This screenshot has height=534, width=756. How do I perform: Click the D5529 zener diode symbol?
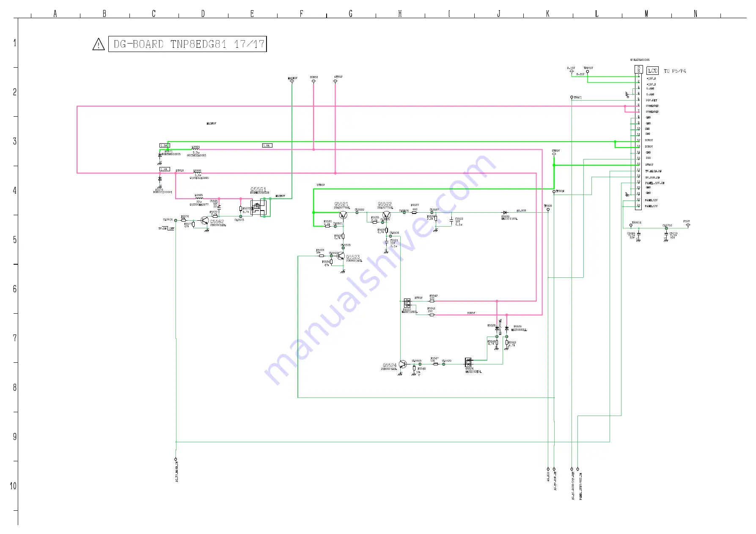click(x=507, y=328)
